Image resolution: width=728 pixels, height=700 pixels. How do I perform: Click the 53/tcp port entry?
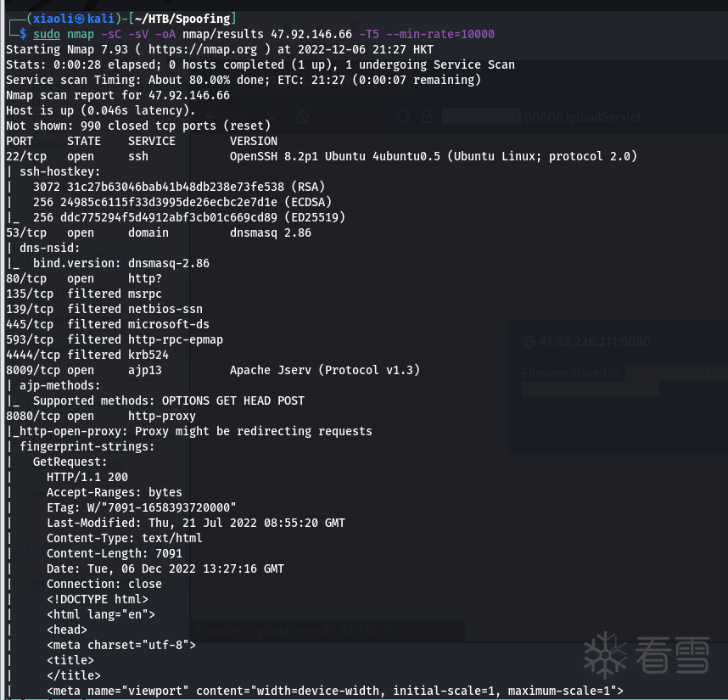(x=26, y=232)
